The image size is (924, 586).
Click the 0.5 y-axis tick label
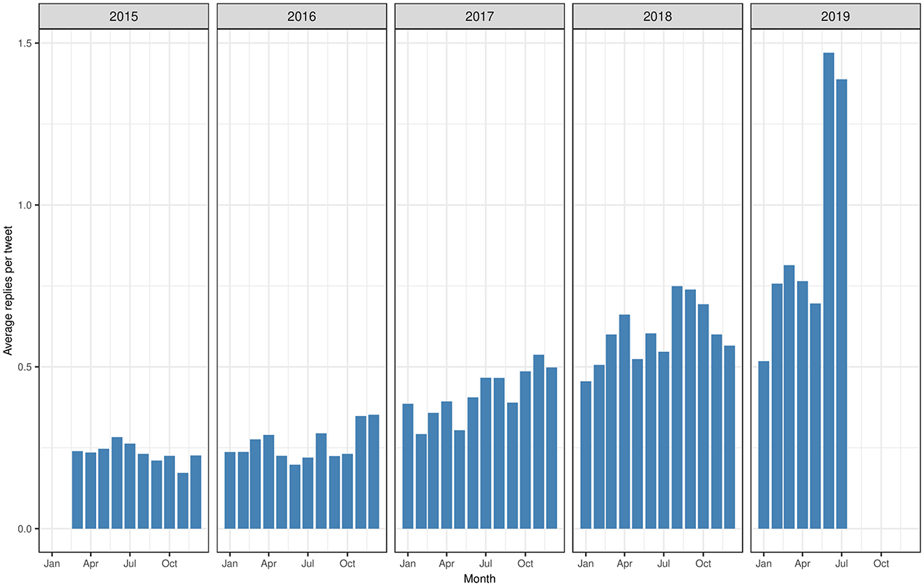tap(26, 367)
